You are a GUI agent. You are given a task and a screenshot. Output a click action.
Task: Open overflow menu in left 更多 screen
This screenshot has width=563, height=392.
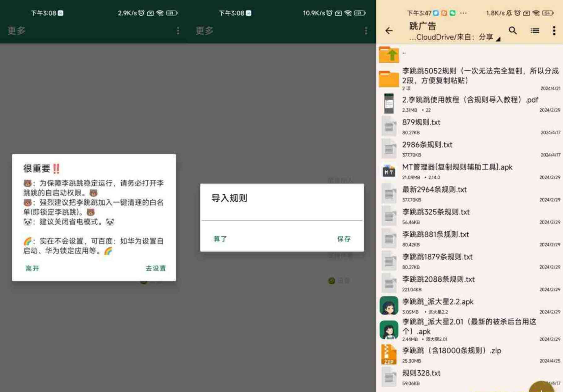point(178,30)
